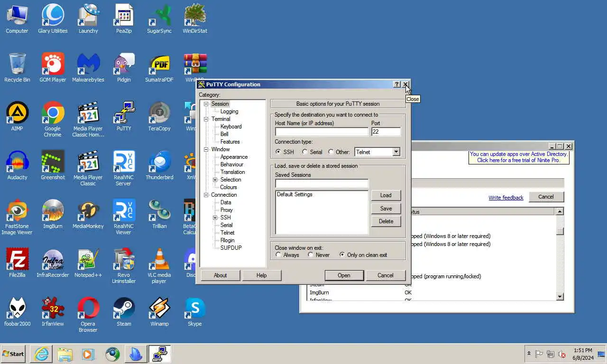This screenshot has width=607, height=364.
Task: Click the Load session button
Action: [386, 195]
